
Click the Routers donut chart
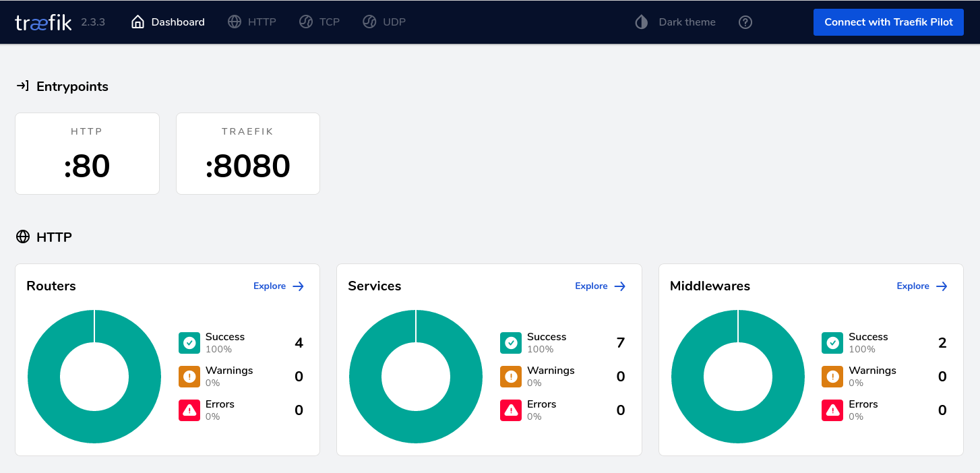coord(94,377)
